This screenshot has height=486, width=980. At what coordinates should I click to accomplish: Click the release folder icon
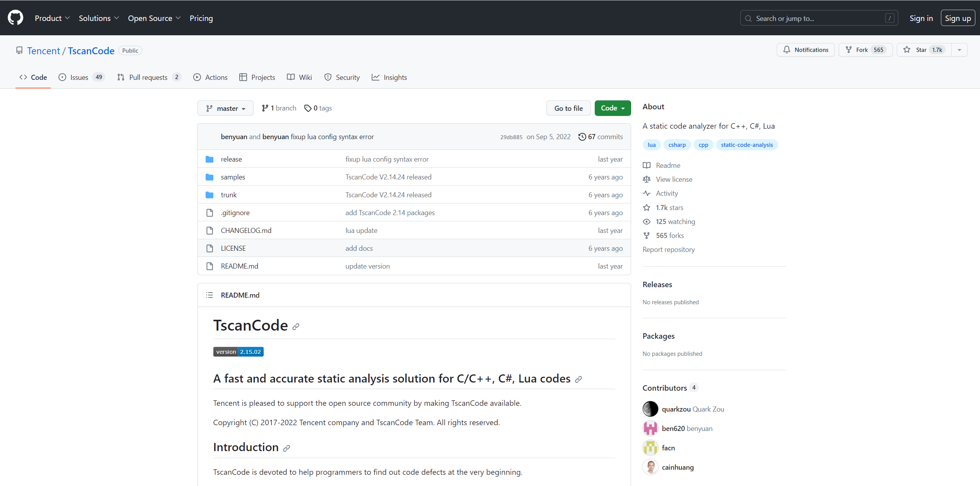209,159
